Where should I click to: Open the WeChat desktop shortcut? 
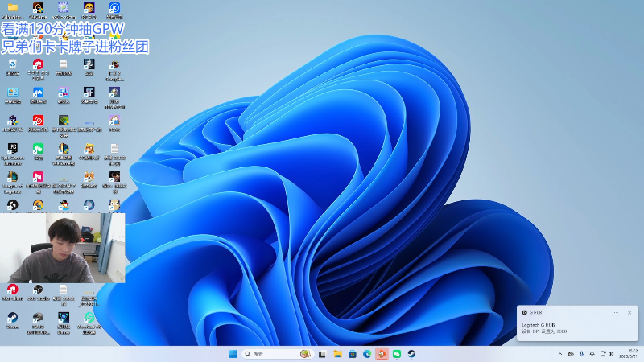(38, 151)
